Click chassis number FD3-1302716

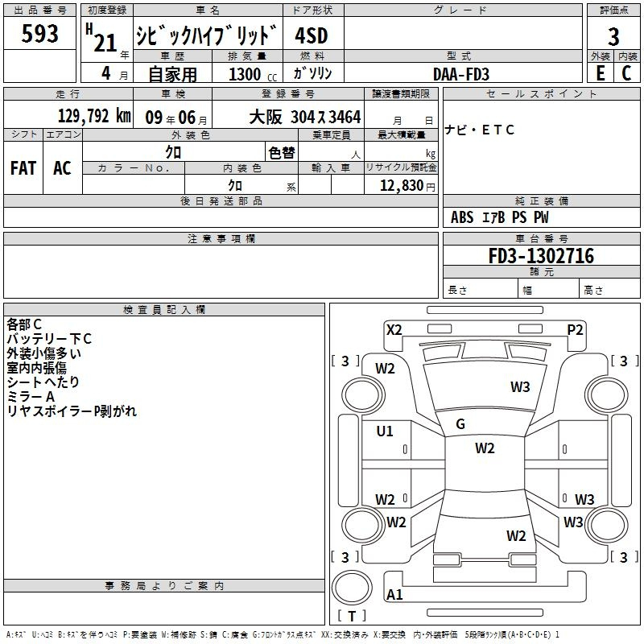tap(541, 256)
